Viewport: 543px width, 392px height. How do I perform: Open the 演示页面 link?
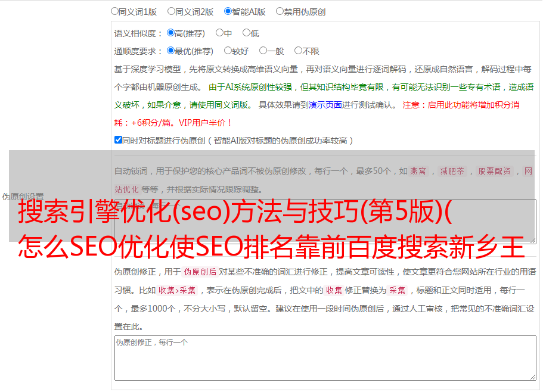click(x=325, y=105)
